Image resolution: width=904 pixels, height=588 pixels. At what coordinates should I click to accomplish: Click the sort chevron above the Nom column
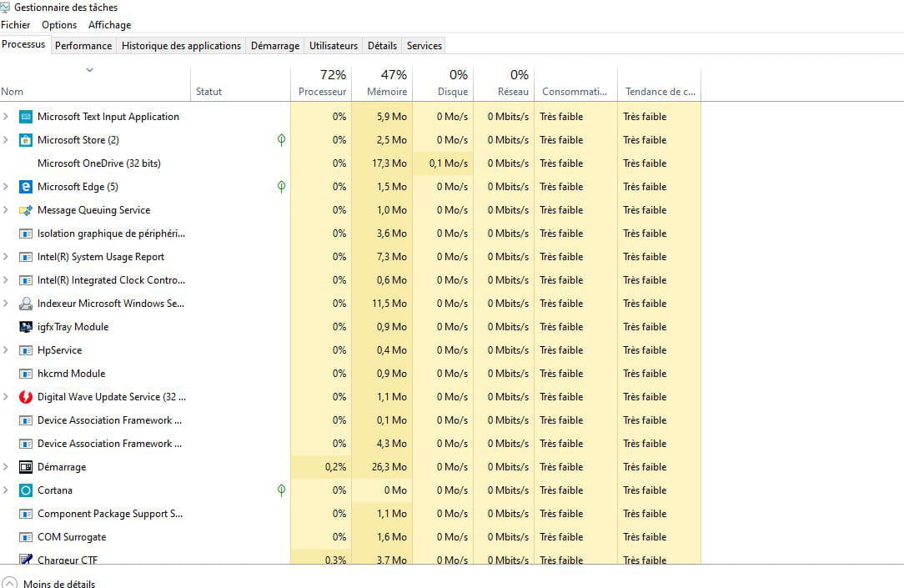(x=89, y=70)
